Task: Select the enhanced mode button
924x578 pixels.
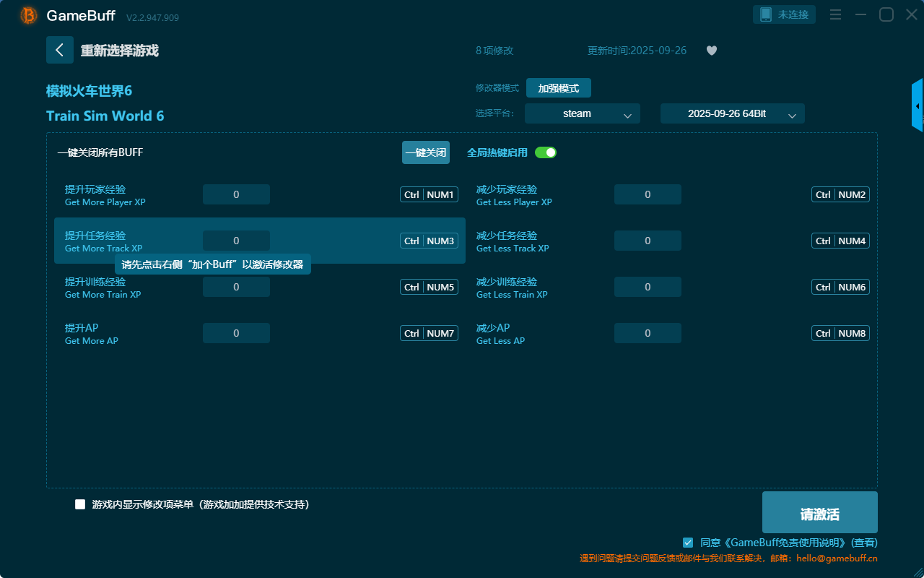Action: point(558,88)
